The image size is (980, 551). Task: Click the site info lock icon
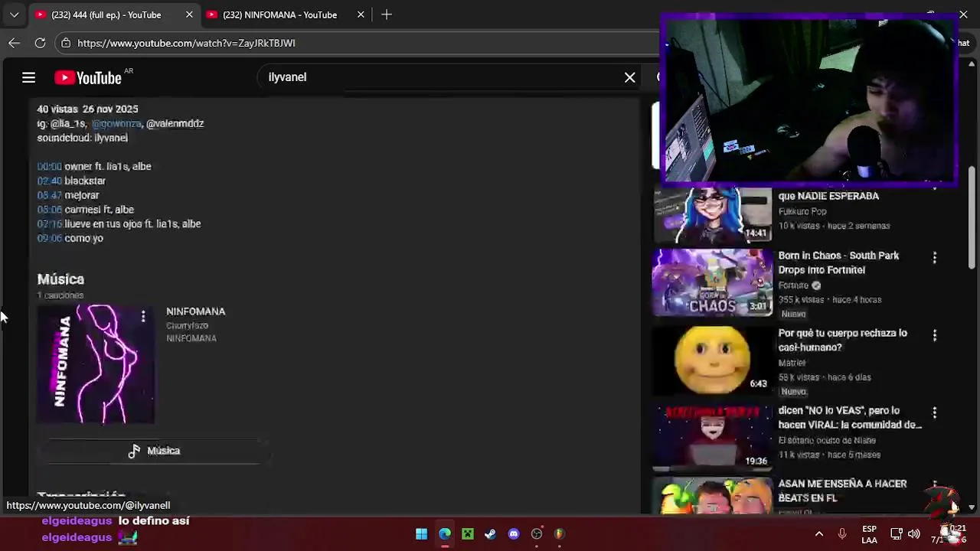pyautogui.click(x=66, y=43)
